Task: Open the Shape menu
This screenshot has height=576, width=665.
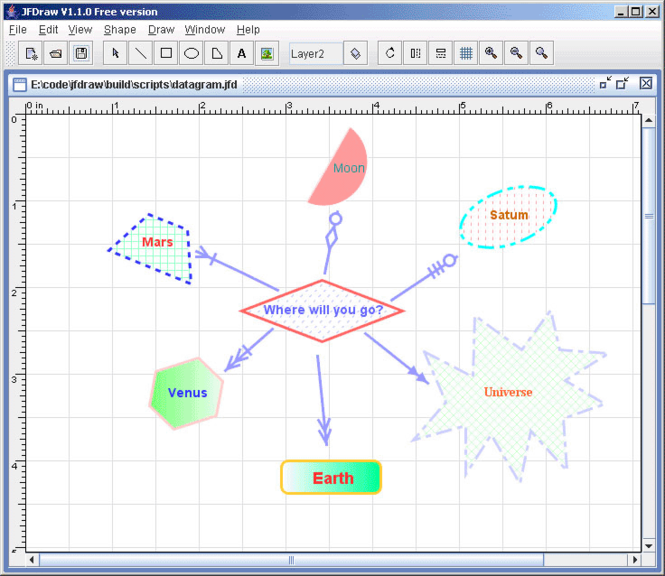Action: pyautogui.click(x=120, y=30)
